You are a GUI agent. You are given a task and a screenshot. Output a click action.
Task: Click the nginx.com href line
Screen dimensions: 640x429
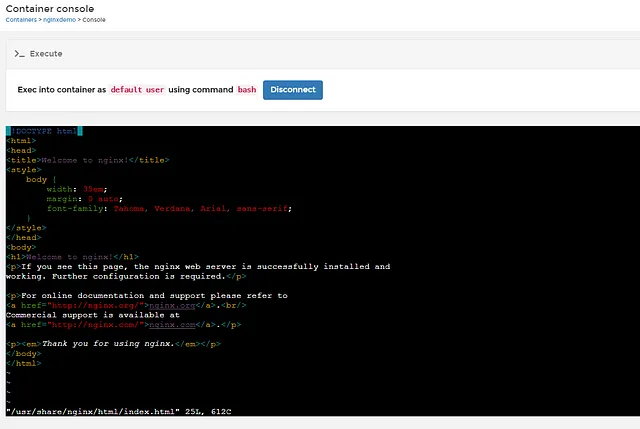pos(124,325)
